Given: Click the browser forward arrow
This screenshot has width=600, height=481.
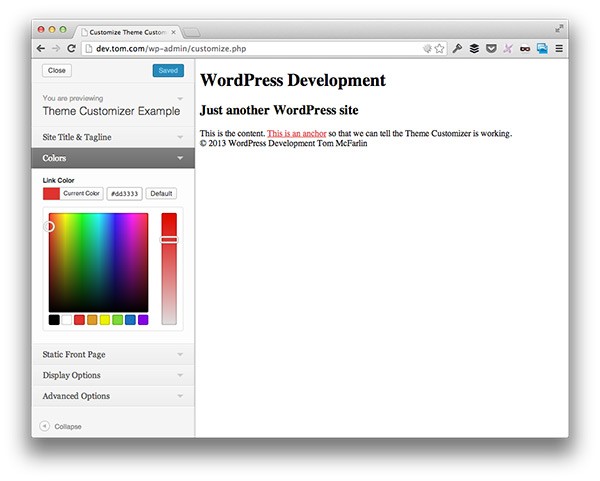Looking at the screenshot, I should tap(56, 49).
